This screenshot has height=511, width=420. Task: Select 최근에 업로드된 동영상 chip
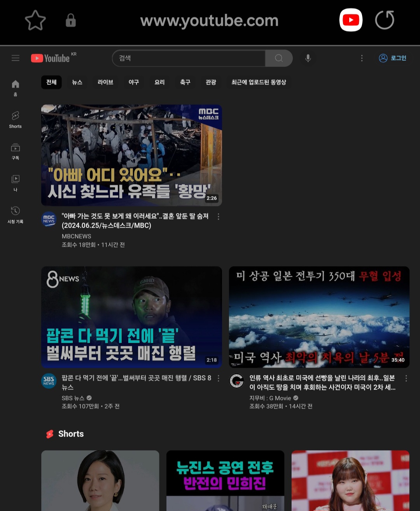tap(259, 82)
